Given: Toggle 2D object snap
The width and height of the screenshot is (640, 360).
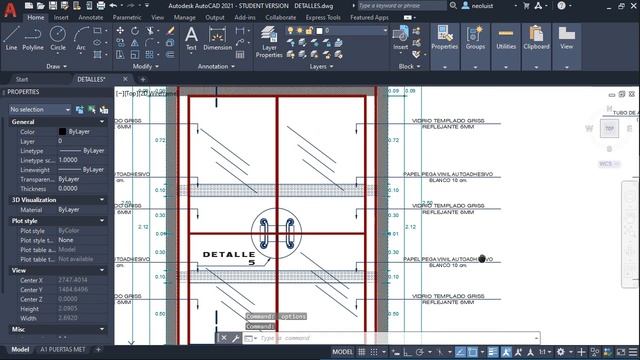Looking at the screenshot, I should (473, 352).
